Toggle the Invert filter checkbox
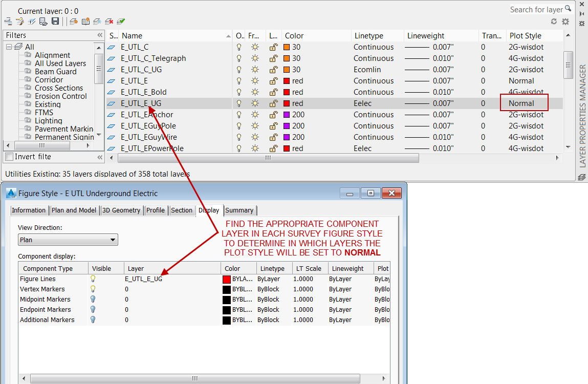The image size is (588, 384). [x=9, y=157]
